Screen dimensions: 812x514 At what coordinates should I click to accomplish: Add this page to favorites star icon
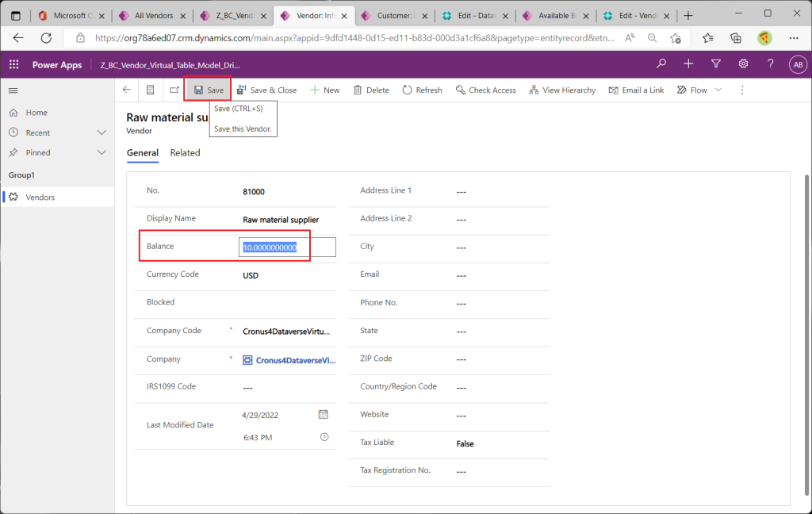tap(676, 38)
